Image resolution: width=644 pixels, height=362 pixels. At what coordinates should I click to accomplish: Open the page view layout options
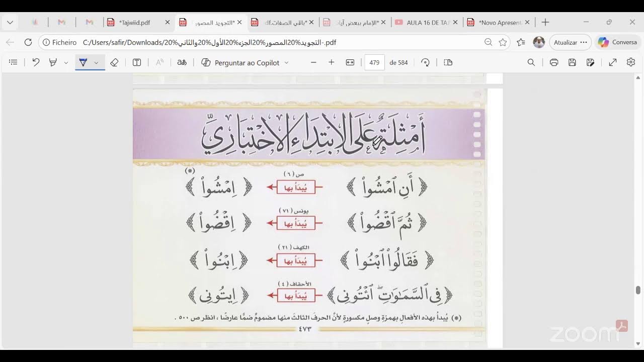point(448,62)
